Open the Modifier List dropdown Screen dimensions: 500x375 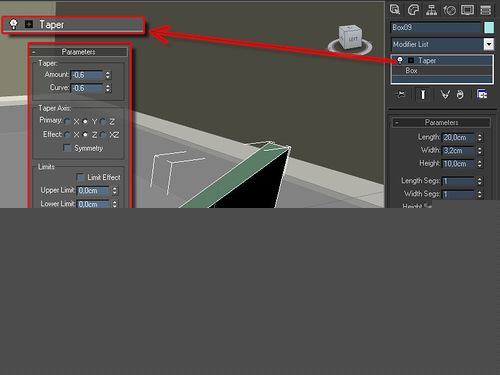click(x=489, y=44)
